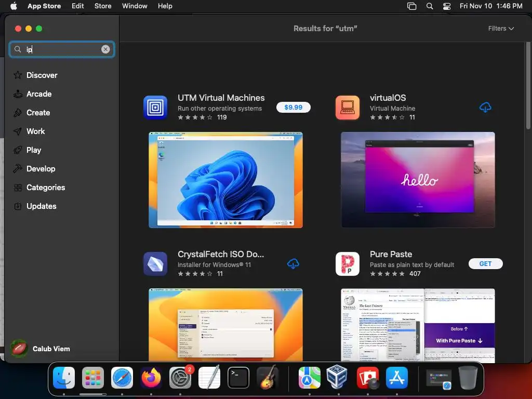Click GET for Pure Paste
This screenshot has height=399, width=532.
pos(485,263)
